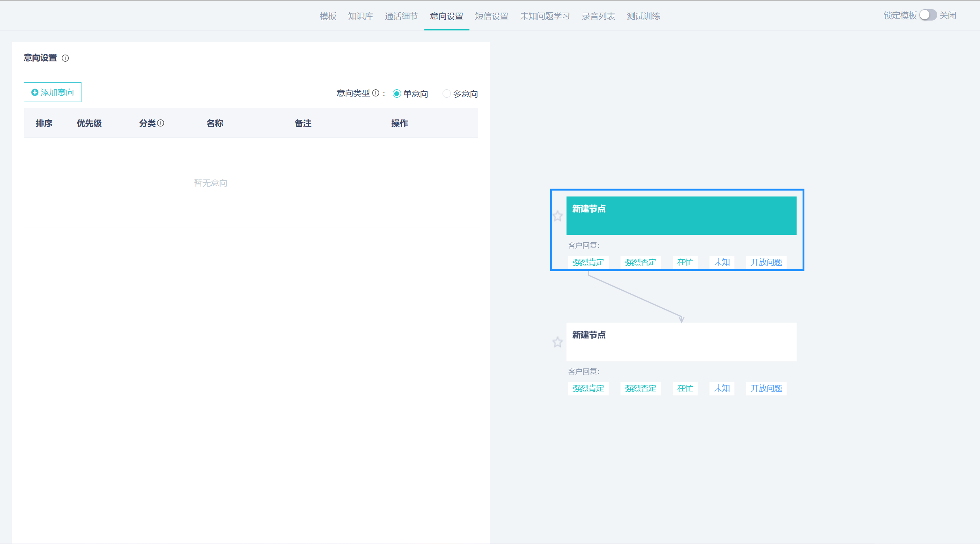Click the info icon next to 意向类型
This screenshot has height=544, width=980.
pyautogui.click(x=376, y=93)
